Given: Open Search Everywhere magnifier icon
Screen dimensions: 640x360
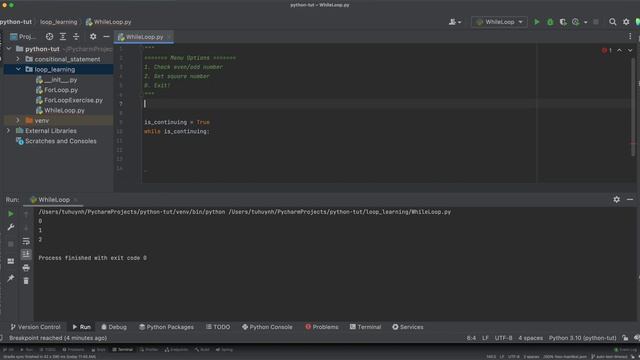Looking at the screenshot, I should tap(613, 22).
